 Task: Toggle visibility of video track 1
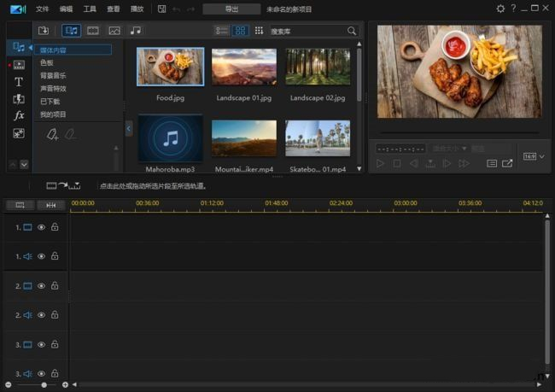(x=41, y=227)
